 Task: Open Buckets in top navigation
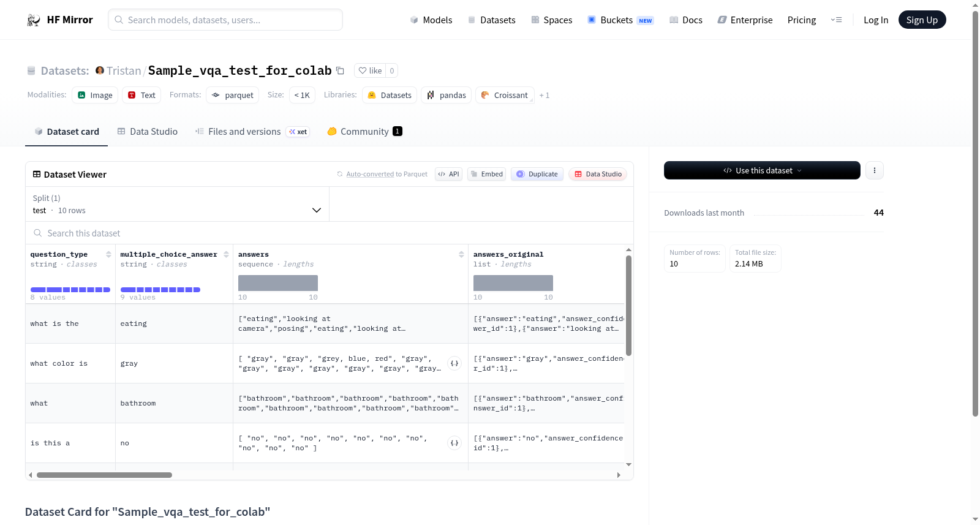click(620, 20)
